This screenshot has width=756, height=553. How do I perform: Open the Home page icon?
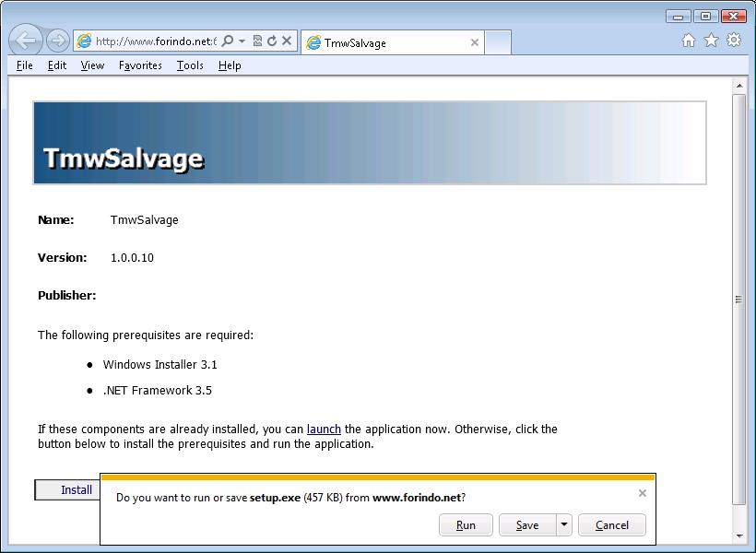click(x=689, y=41)
